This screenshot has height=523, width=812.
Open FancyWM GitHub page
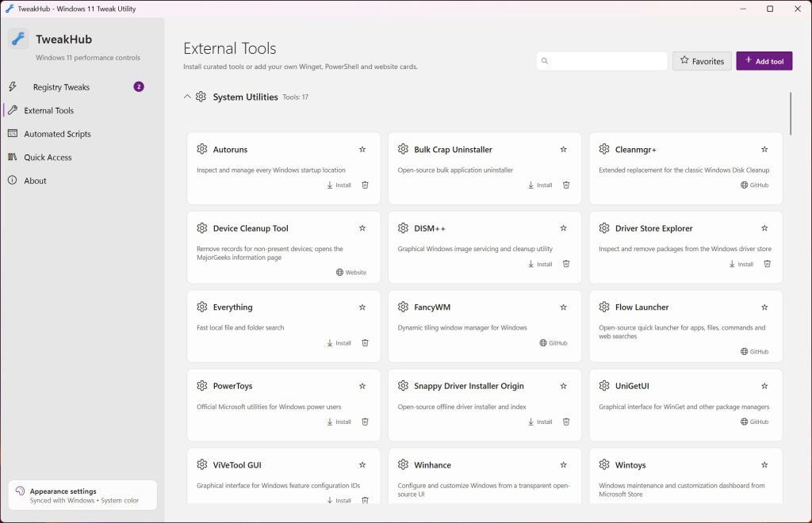click(x=553, y=343)
